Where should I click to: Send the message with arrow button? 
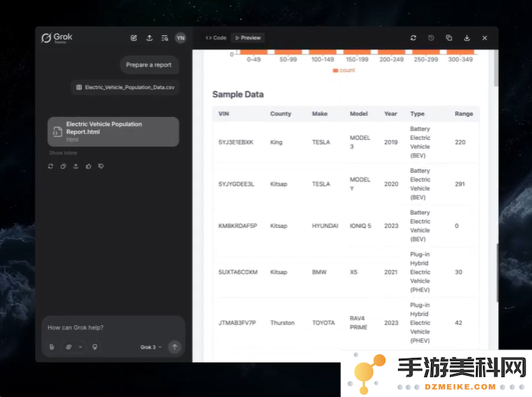coord(175,347)
